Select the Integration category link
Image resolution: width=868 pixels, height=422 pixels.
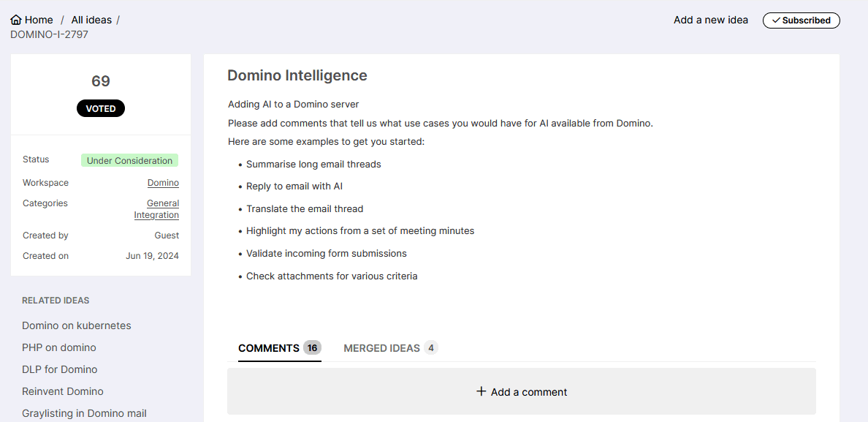156,215
